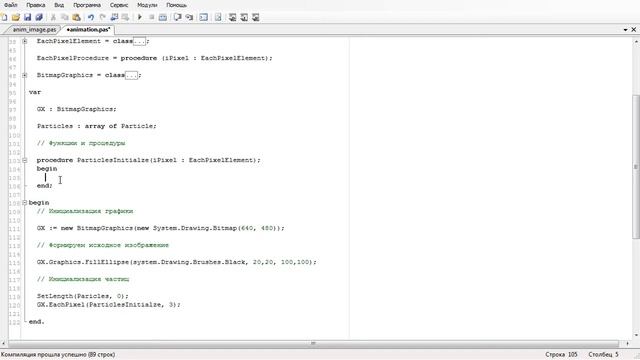Screen dimensions: 640x360
Task: Click the step over debug icon
Action: tap(178, 17)
